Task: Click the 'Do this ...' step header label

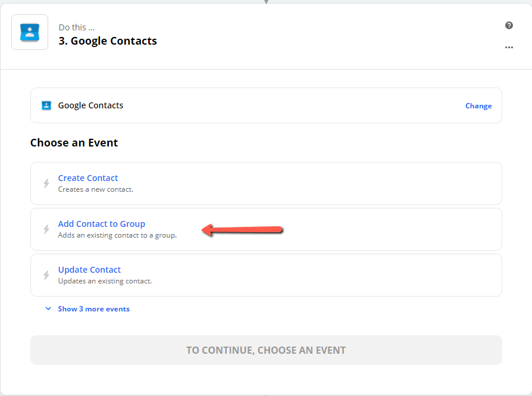Action: tap(77, 27)
